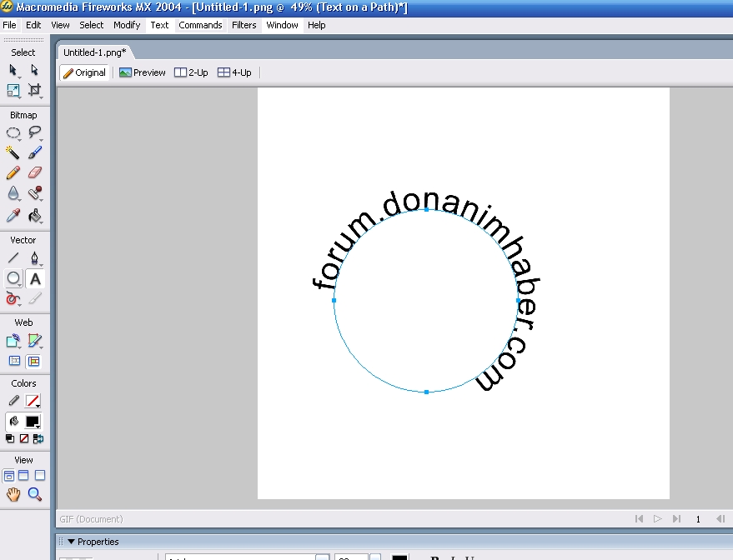Pick the Lasso tool
The image size is (733, 560).
coord(34,132)
